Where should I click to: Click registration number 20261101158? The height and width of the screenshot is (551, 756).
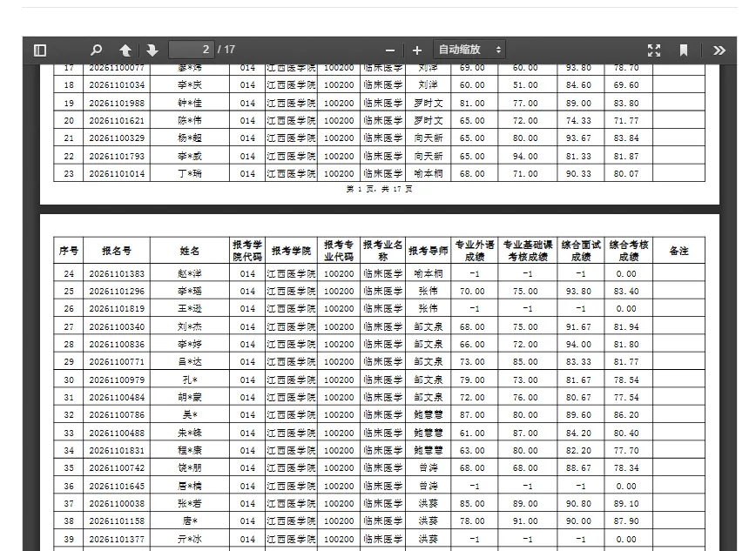tap(117, 521)
